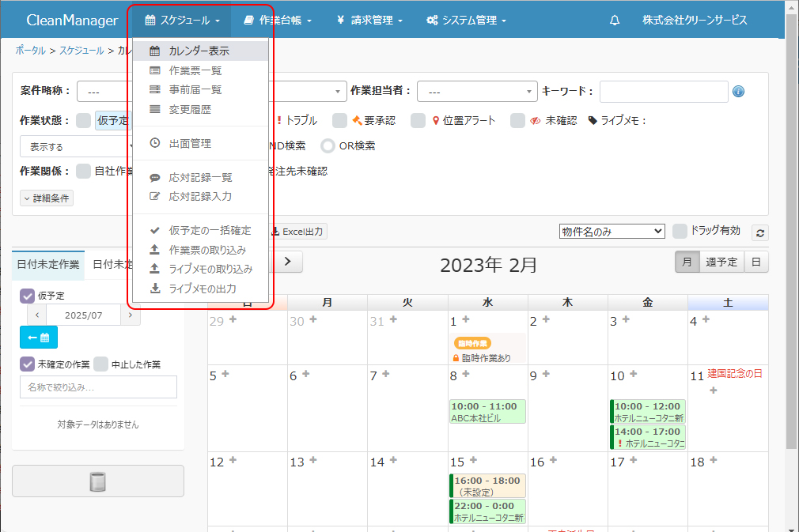Choose 作業票一覧 from the schedule menu
The height and width of the screenshot is (532, 799).
(x=195, y=70)
